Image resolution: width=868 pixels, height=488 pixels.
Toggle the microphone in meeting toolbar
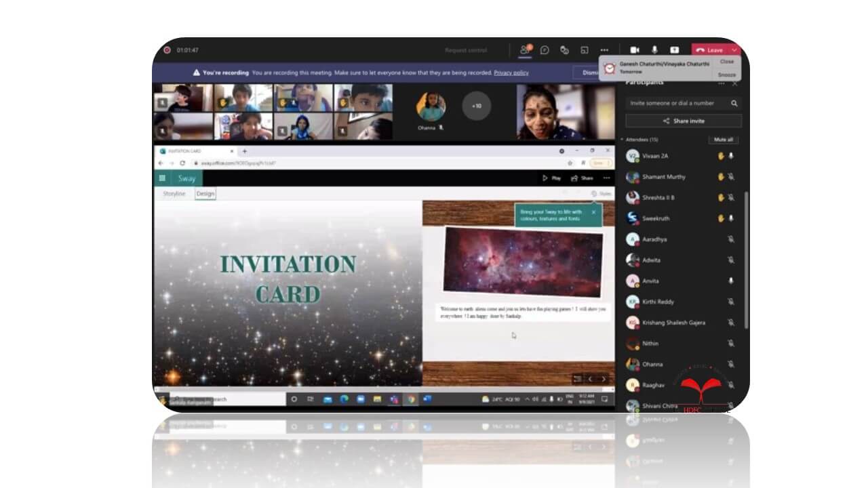click(654, 50)
